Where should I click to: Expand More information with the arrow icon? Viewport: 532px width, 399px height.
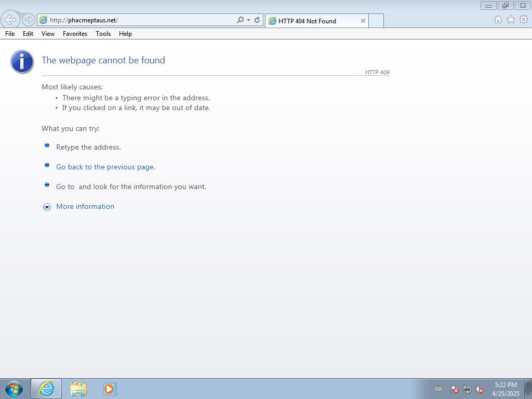click(x=47, y=207)
